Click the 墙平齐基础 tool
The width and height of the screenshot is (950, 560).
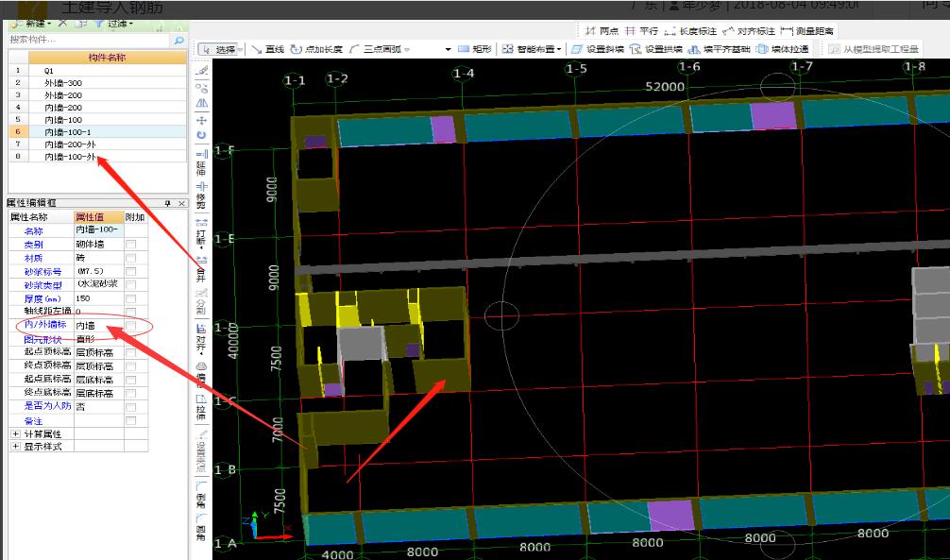click(x=720, y=49)
